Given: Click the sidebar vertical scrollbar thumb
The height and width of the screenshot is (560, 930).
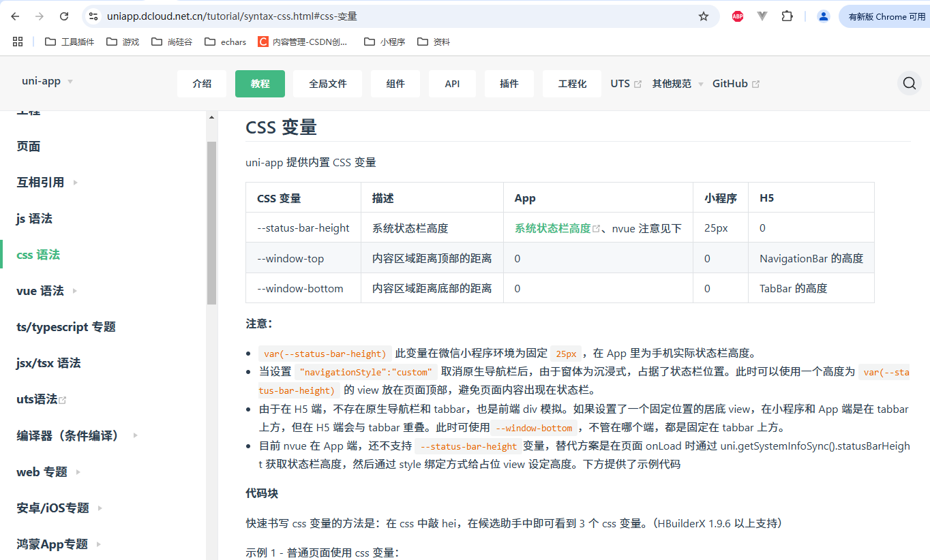Looking at the screenshot, I should click(211, 223).
